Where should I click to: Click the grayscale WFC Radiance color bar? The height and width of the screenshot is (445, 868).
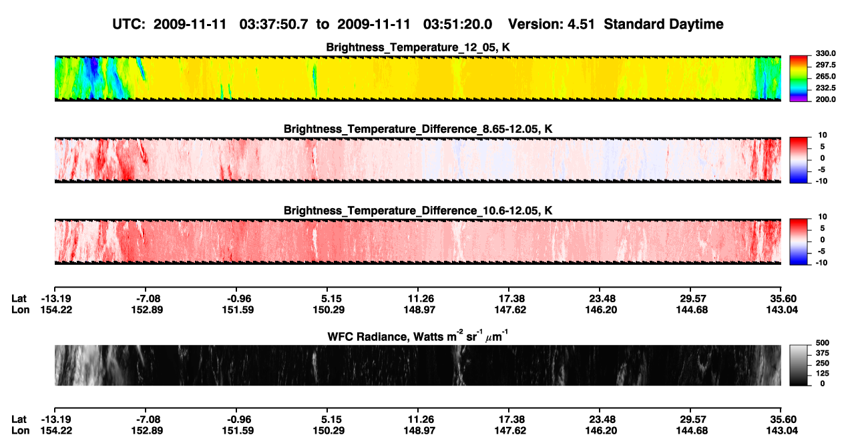pos(799,364)
